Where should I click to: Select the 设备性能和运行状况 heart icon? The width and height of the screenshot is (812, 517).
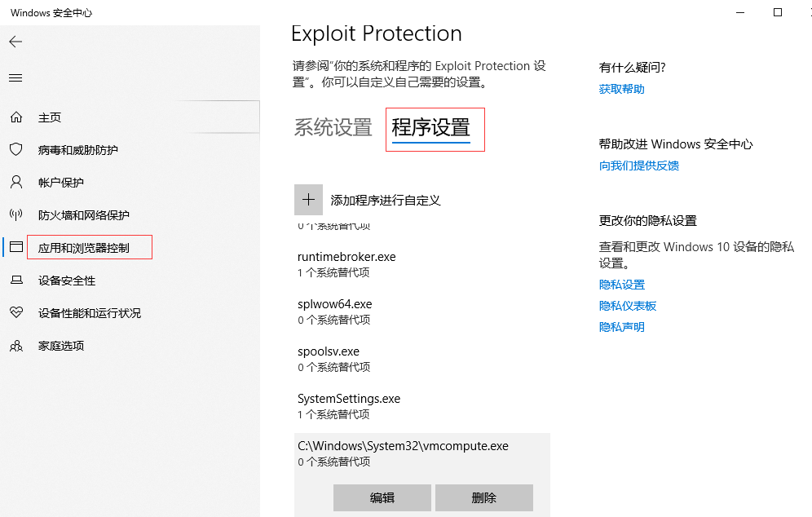15,313
